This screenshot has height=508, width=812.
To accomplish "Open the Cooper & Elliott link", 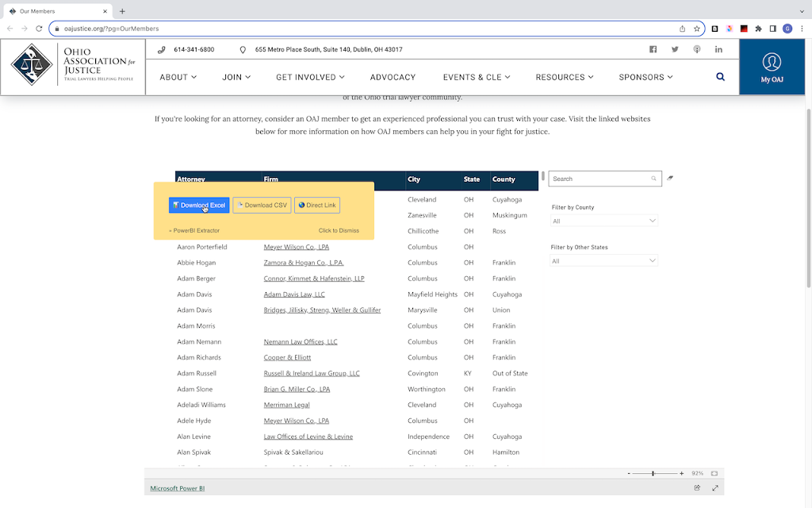I will [x=287, y=358].
